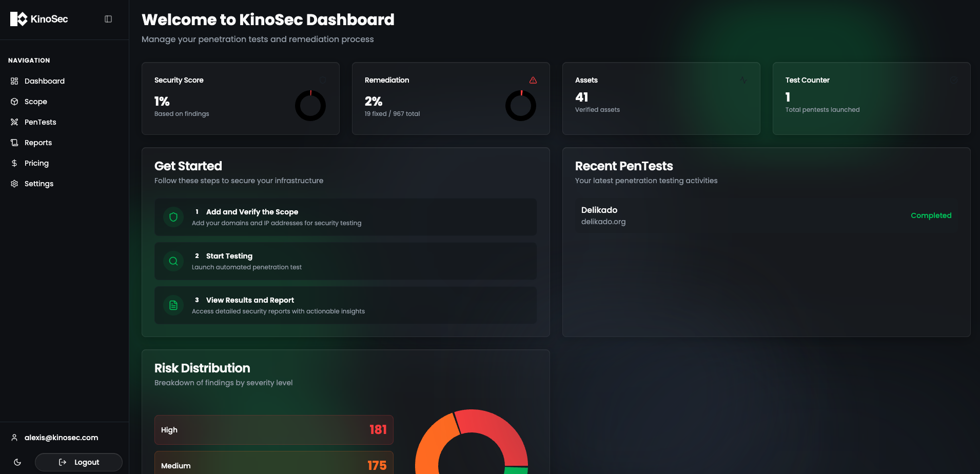Click the 41 verified assets value
This screenshot has height=474, width=980.
(x=582, y=97)
